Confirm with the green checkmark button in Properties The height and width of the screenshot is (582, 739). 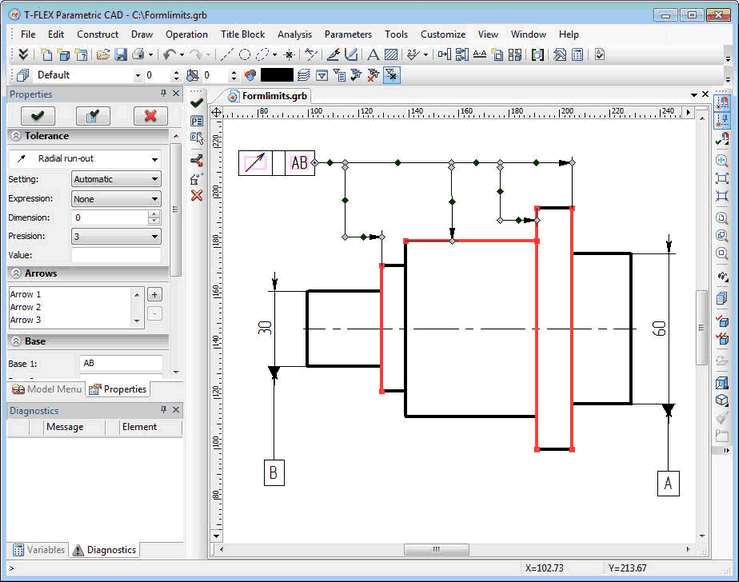click(x=36, y=116)
